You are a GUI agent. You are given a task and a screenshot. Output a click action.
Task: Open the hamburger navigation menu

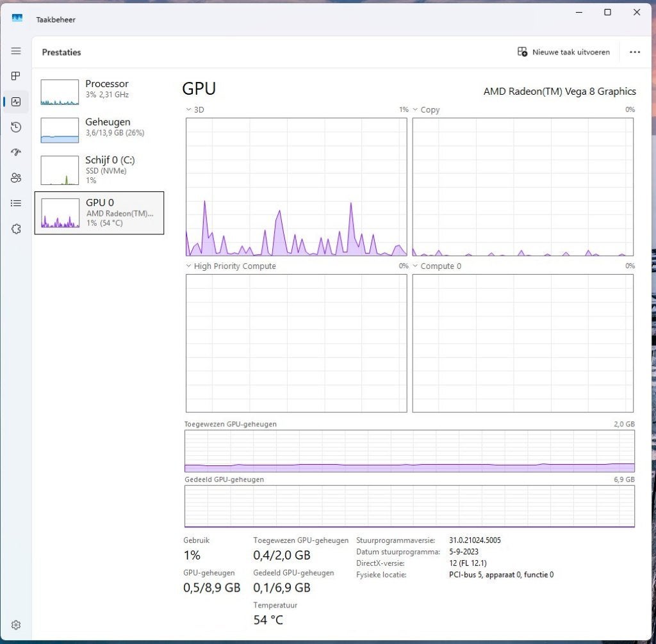[16, 51]
